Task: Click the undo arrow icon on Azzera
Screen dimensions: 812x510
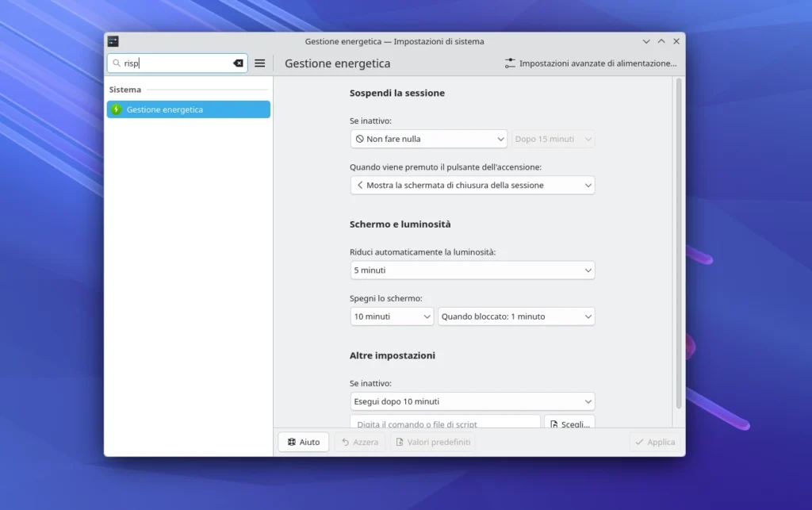Action: tap(345, 441)
